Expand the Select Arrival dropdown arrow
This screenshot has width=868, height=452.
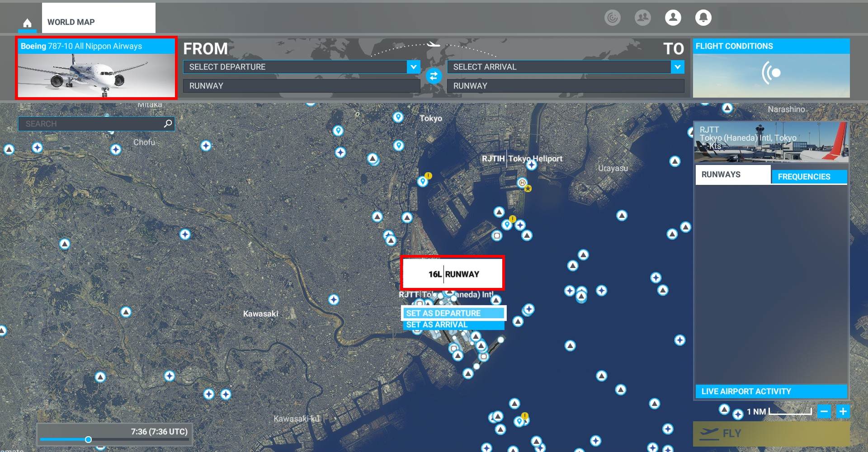[x=677, y=67]
